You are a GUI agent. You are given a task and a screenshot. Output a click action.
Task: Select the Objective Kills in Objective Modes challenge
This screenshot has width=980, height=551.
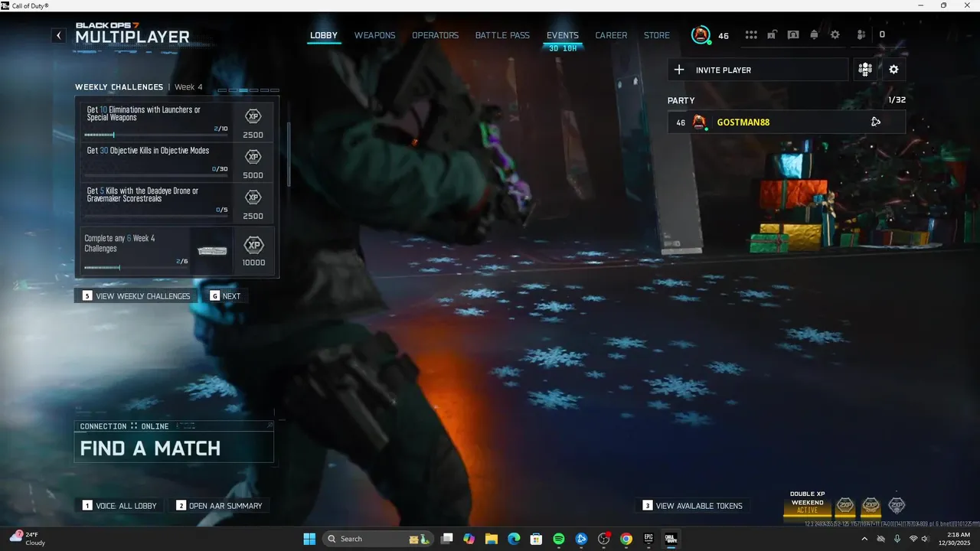coord(178,161)
